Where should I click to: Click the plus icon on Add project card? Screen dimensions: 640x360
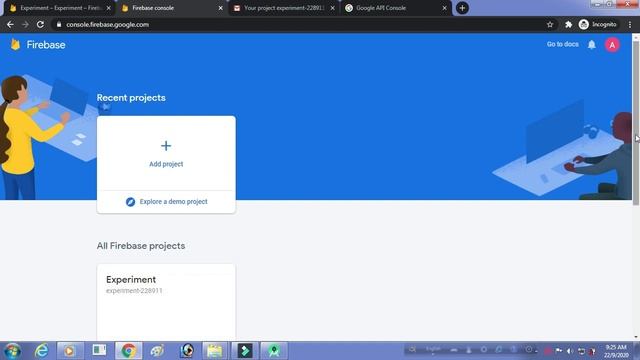pyautogui.click(x=166, y=146)
